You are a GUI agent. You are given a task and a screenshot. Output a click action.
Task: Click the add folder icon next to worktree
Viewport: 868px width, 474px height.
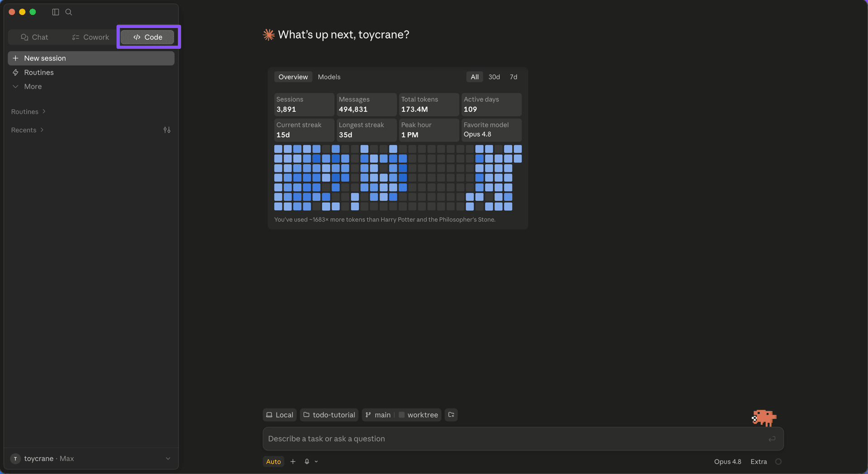451,415
